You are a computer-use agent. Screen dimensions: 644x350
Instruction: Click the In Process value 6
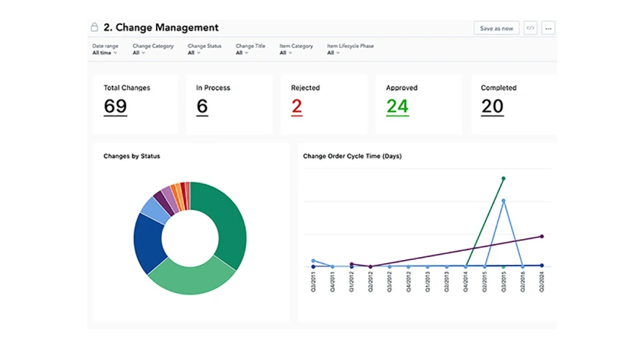point(202,107)
